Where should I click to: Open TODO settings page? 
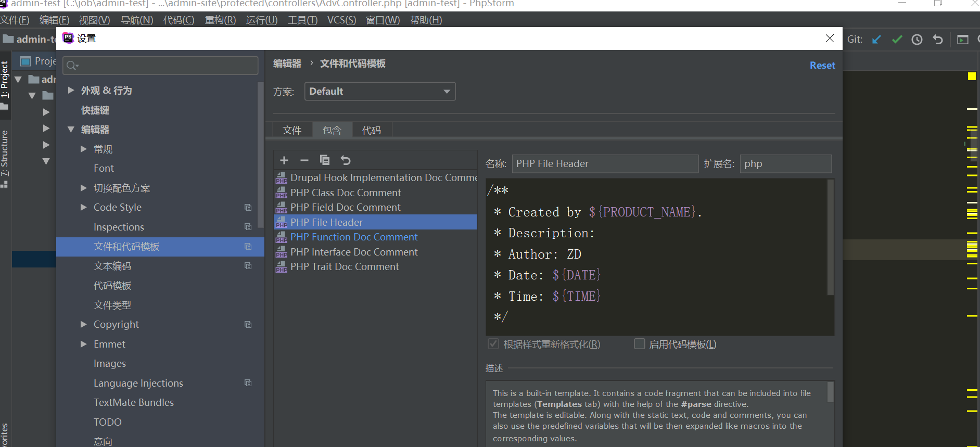(x=107, y=422)
